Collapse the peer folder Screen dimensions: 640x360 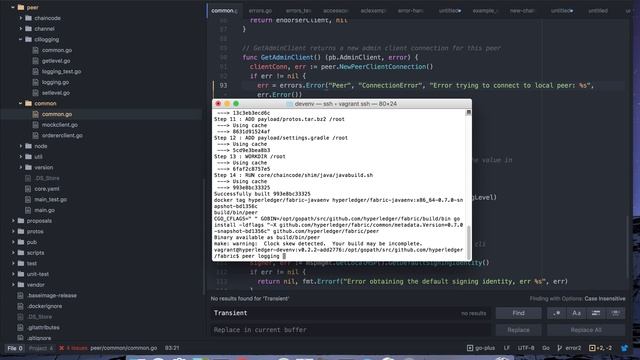pos(13,7)
